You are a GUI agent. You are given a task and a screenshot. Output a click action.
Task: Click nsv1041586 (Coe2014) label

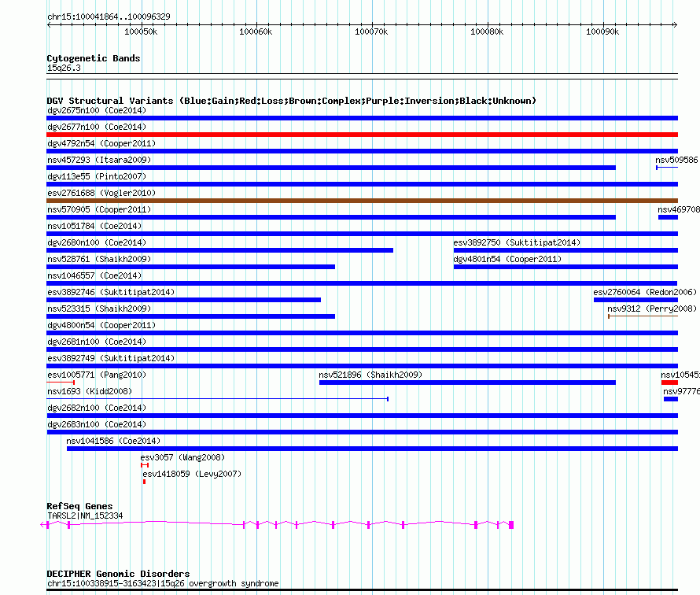point(113,441)
